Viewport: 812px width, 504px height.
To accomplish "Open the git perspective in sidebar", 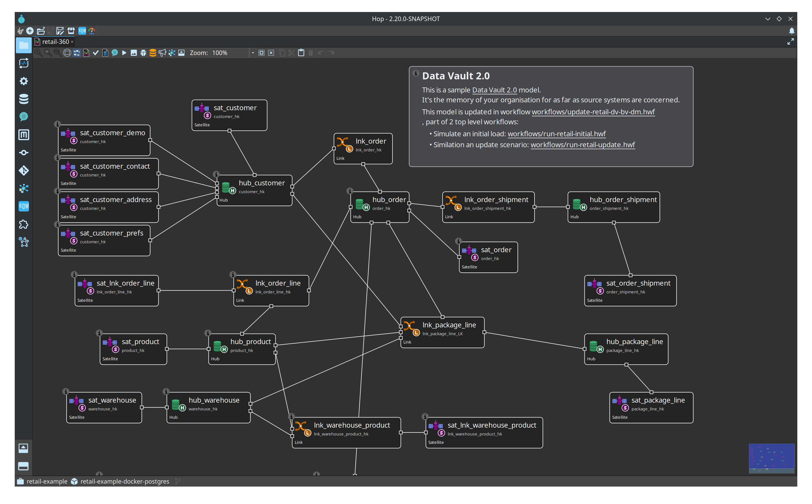I will point(24,170).
